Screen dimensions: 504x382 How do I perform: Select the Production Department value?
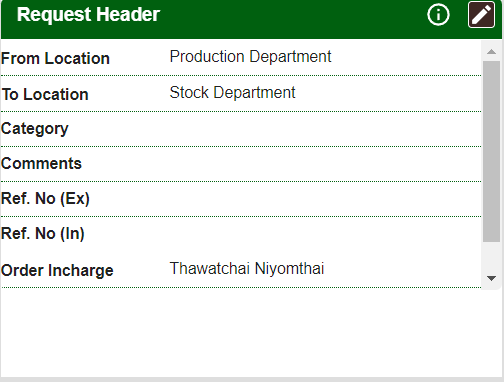point(250,56)
